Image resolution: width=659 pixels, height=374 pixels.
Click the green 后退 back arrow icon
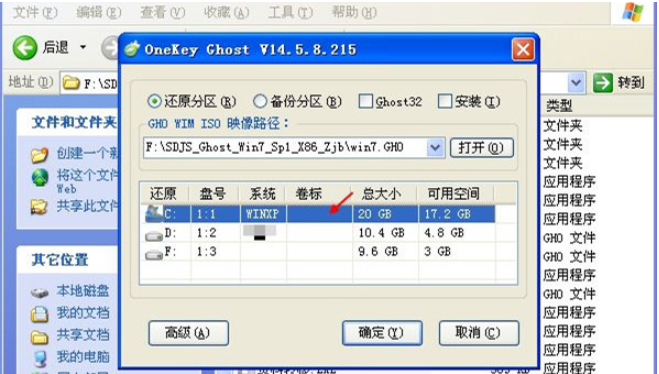tap(25, 47)
